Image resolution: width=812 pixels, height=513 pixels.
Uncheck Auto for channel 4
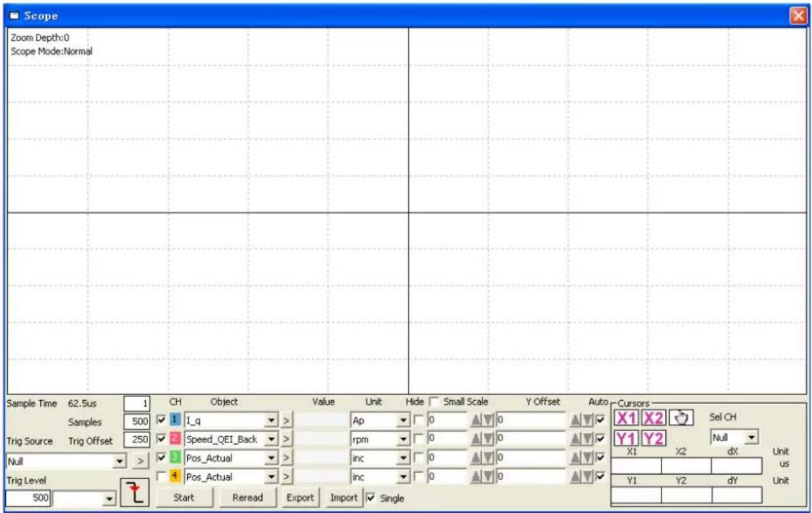600,476
